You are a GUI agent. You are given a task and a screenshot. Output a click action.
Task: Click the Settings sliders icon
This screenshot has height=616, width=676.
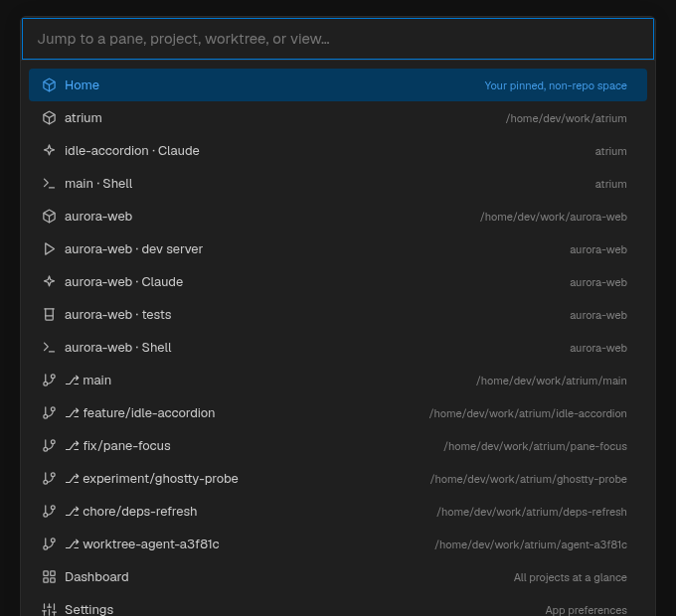pos(49,609)
